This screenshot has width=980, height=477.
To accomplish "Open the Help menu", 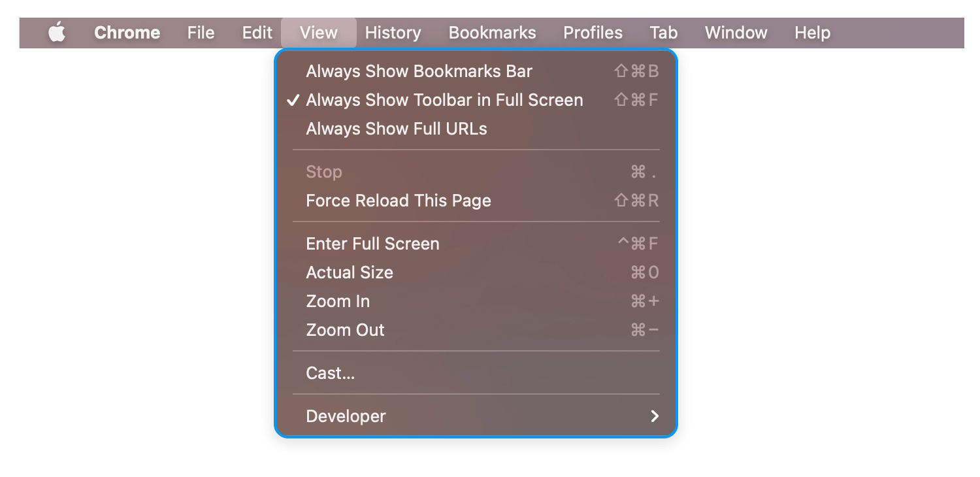I will pyautogui.click(x=812, y=33).
